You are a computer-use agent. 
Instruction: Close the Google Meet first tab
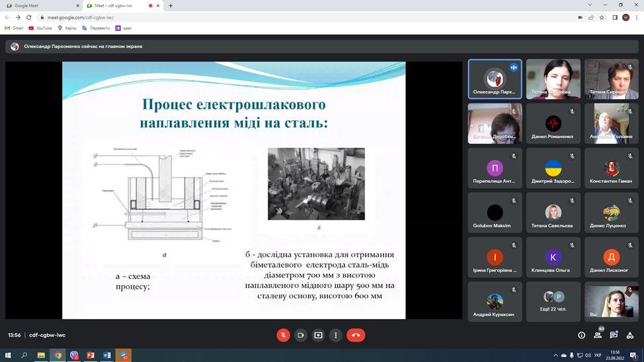pos(77,6)
